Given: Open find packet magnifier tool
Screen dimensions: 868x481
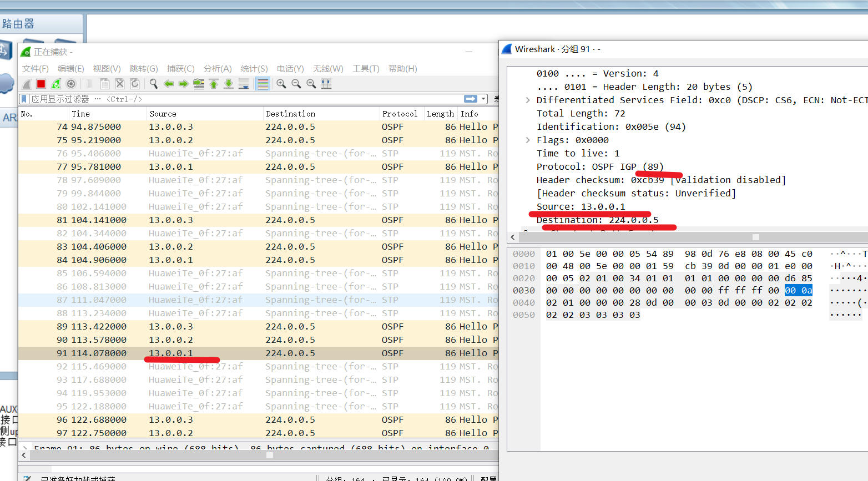Looking at the screenshot, I should point(154,84).
